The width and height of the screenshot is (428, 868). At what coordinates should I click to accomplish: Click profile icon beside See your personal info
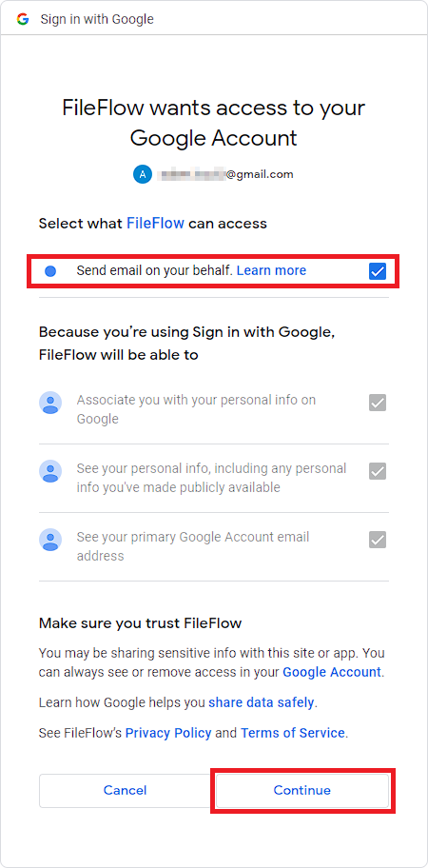tap(50, 471)
